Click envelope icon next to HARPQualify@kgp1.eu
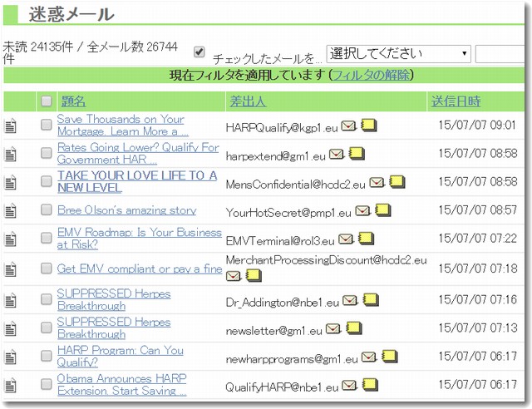This screenshot has width=532, height=409. point(348,126)
